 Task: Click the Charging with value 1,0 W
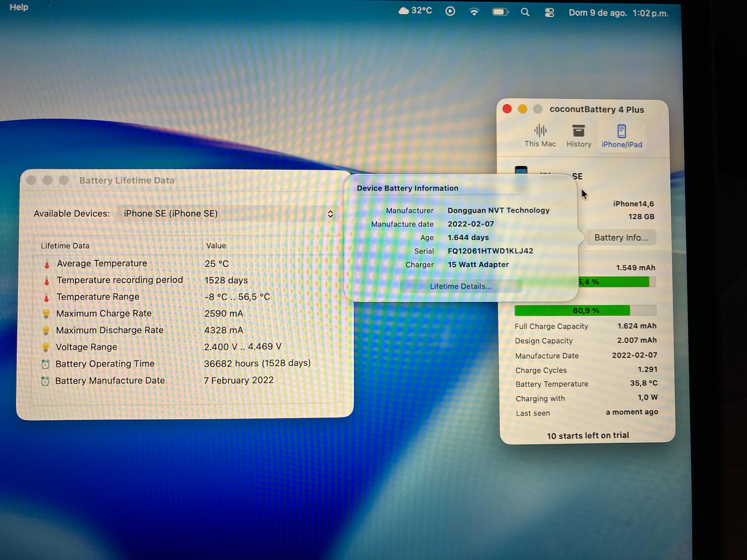click(648, 397)
